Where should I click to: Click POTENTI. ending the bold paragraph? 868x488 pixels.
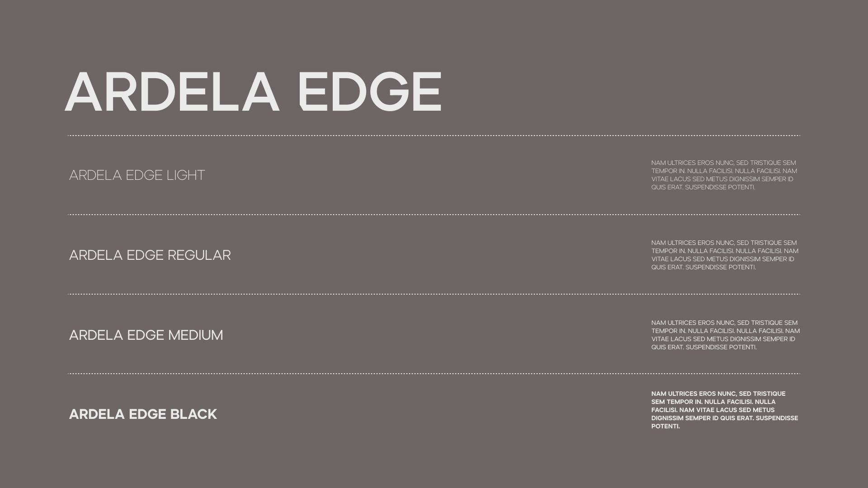coord(665,426)
